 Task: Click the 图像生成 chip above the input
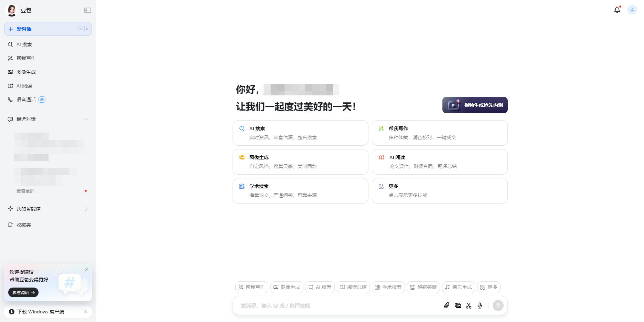287,287
